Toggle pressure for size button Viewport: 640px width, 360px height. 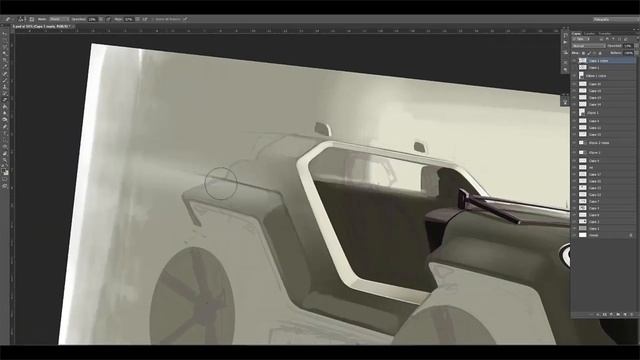point(185,19)
